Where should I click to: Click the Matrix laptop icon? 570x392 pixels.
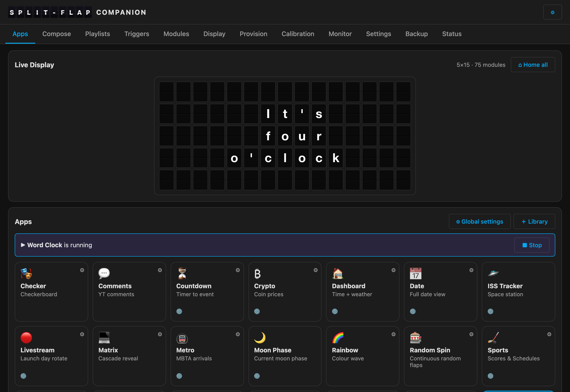104,337
